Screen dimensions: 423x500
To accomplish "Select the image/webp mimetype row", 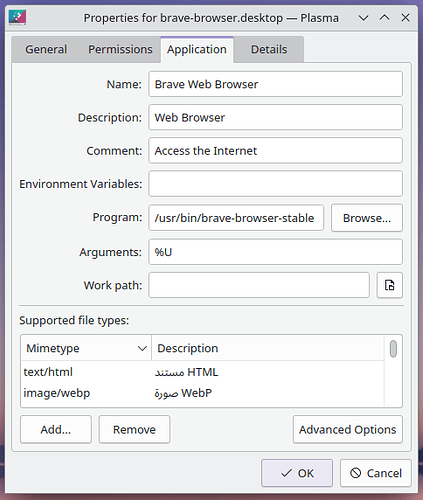I will pos(202,393).
